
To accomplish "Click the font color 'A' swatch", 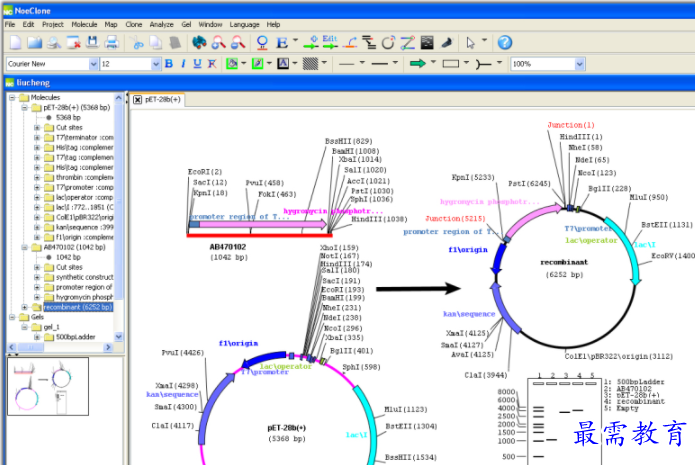I will pos(283,64).
